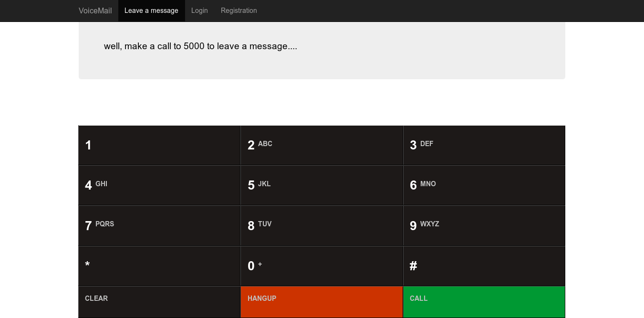
Task: Clear the dialed number
Action: 159,302
